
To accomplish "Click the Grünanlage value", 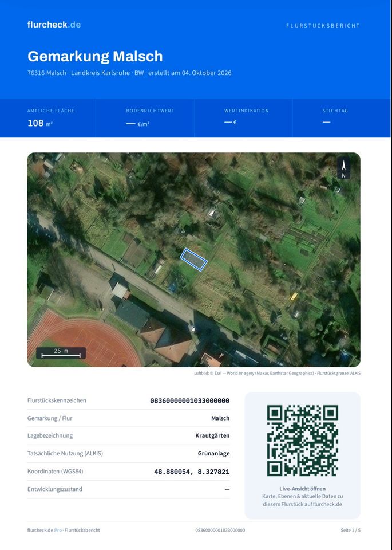I will pos(213,453).
